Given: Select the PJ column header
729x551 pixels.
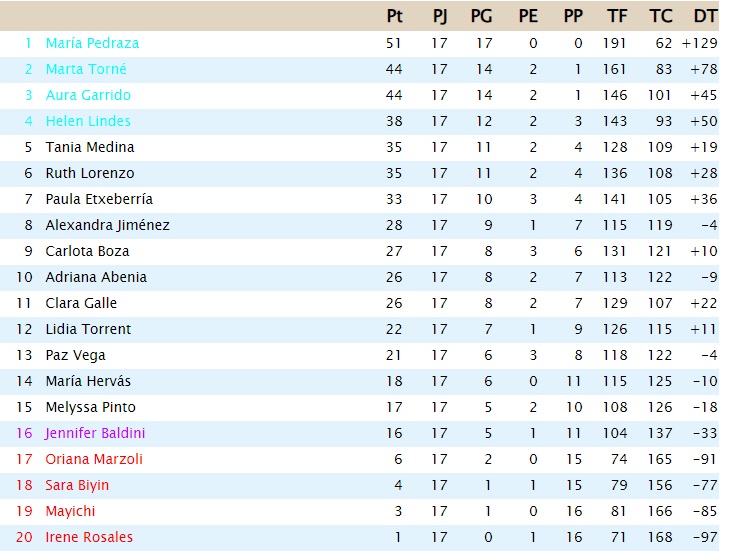Looking at the screenshot, I should [x=440, y=16].
